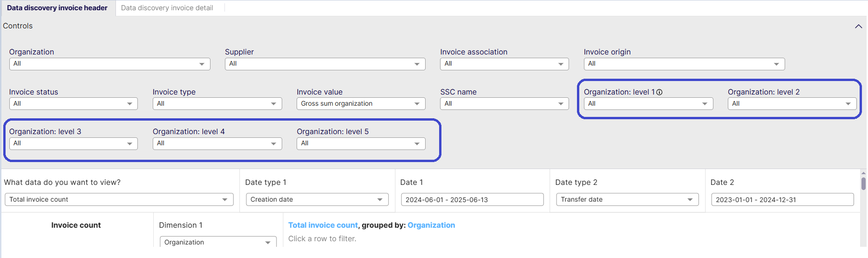Open the Organization: level 2 dropdown
Image resolution: width=868 pixels, height=258 pixels.
792,104
